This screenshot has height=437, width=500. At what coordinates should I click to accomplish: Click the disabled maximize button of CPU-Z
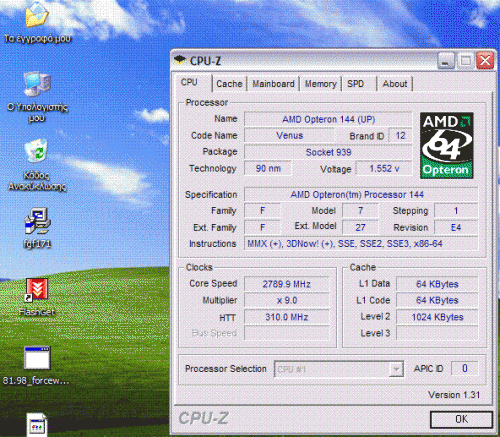pos(466,61)
